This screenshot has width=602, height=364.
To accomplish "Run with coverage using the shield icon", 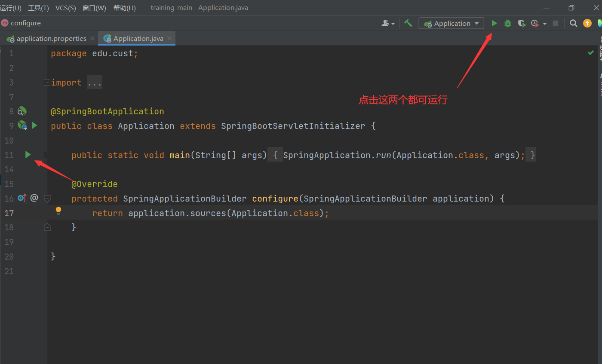I will tap(522, 23).
